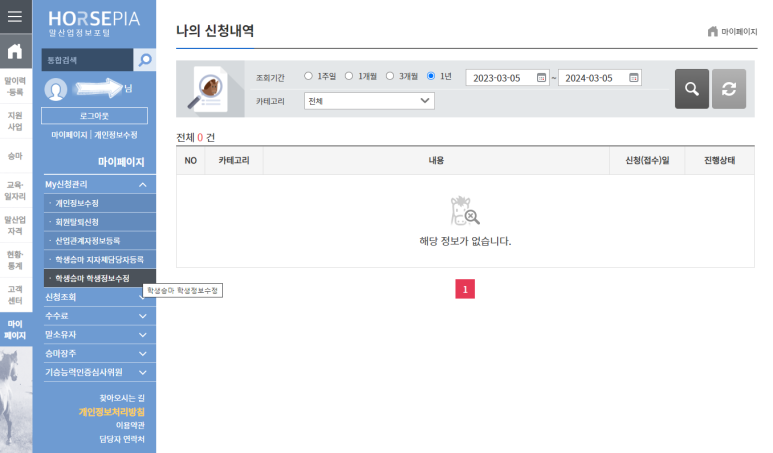
Task: Open the 개인정보처리방침 footer link
Action: click(x=111, y=412)
